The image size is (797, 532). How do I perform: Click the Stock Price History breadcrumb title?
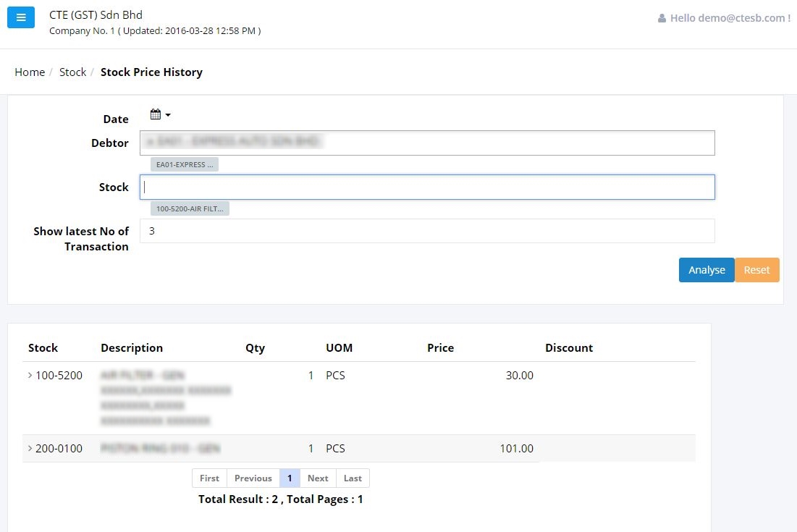[151, 72]
